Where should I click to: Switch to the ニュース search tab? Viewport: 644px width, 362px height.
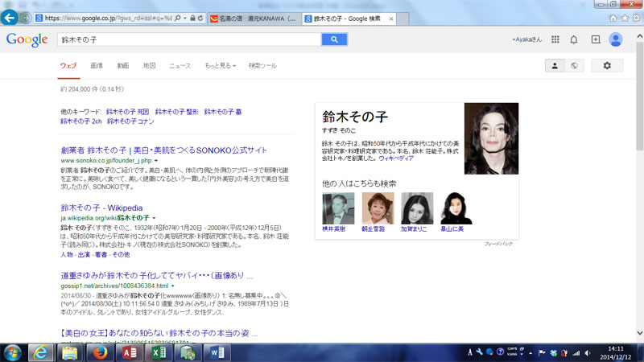tap(180, 66)
